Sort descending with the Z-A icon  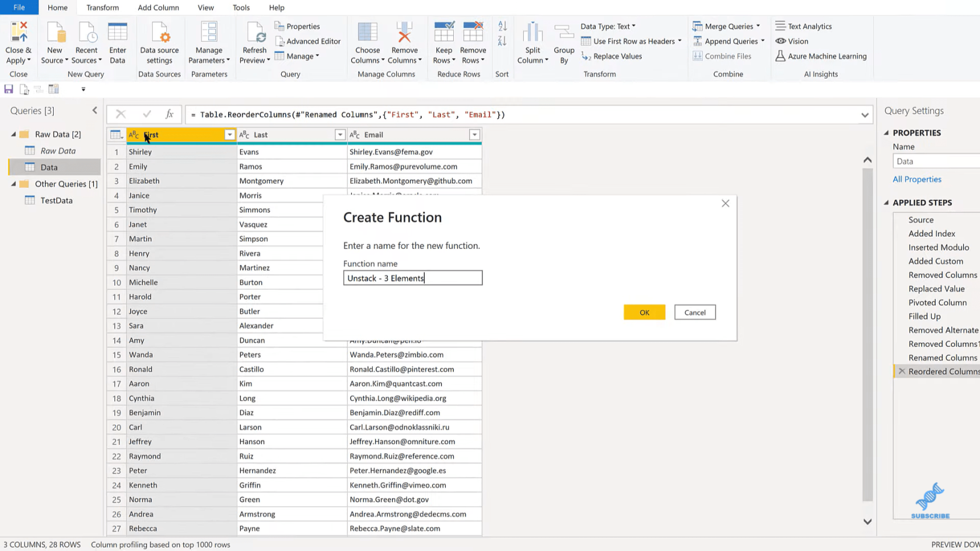pyautogui.click(x=502, y=41)
